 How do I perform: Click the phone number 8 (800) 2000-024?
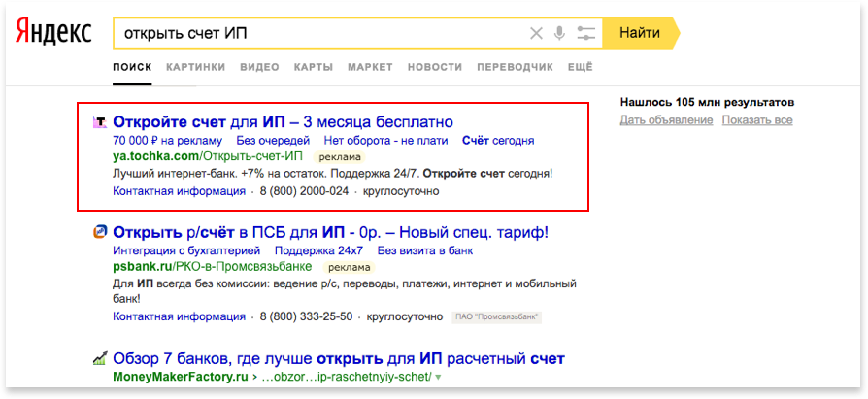(304, 191)
